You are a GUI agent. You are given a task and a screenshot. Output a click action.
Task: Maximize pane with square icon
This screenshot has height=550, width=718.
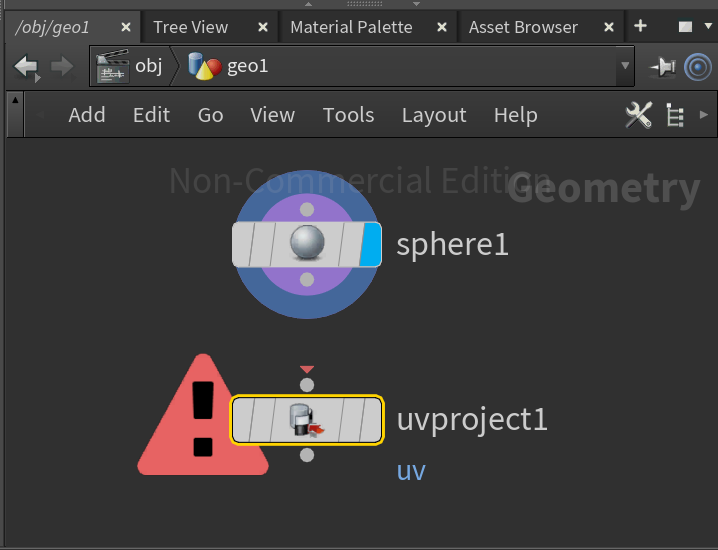point(685,27)
